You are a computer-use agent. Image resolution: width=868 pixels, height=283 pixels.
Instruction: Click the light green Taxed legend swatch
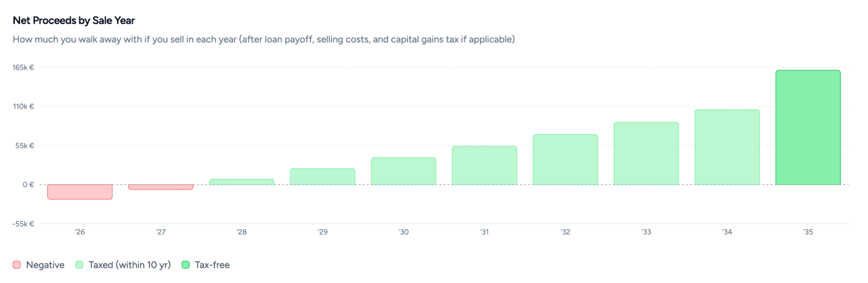[x=79, y=265]
